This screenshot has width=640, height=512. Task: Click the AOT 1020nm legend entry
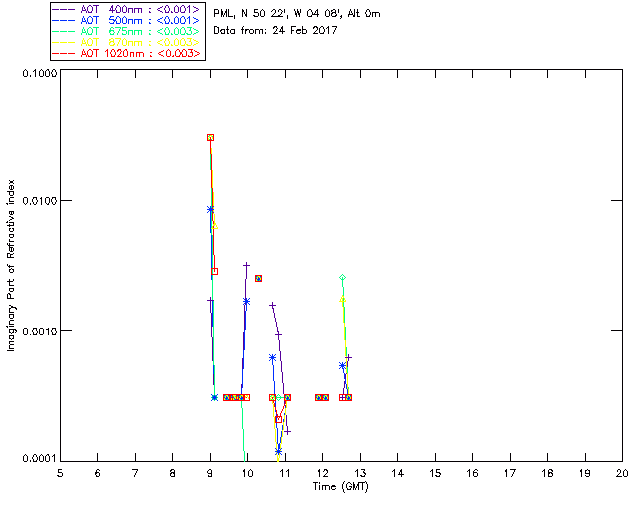coord(127,53)
